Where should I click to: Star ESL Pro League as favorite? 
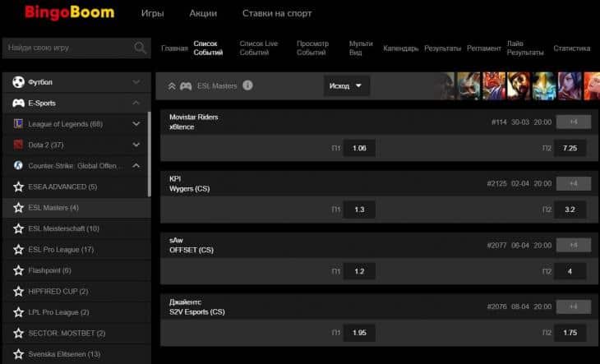pos(18,250)
